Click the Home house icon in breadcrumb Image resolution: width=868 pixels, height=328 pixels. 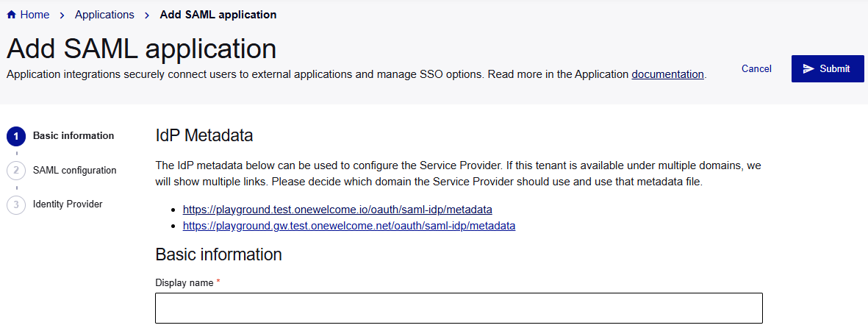11,15
